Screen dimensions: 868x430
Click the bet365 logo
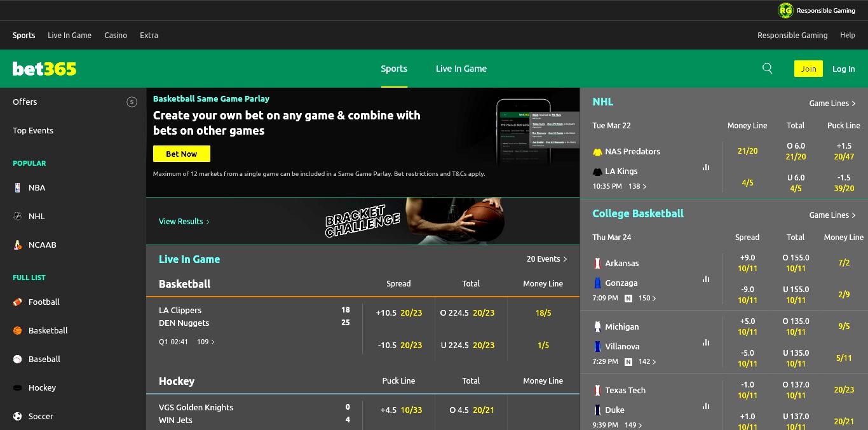point(44,69)
